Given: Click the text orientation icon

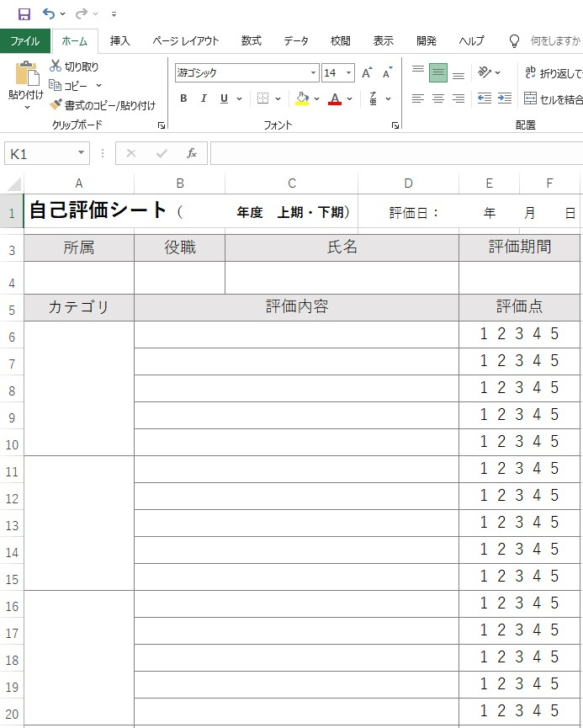Looking at the screenshot, I should (x=484, y=72).
